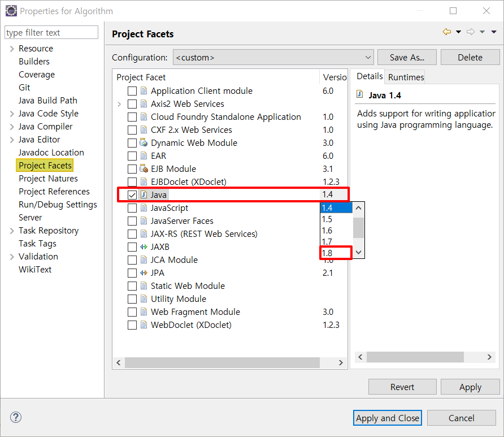Expand the Resource tree node
Image resolution: width=504 pixels, height=437 pixels.
[12, 49]
